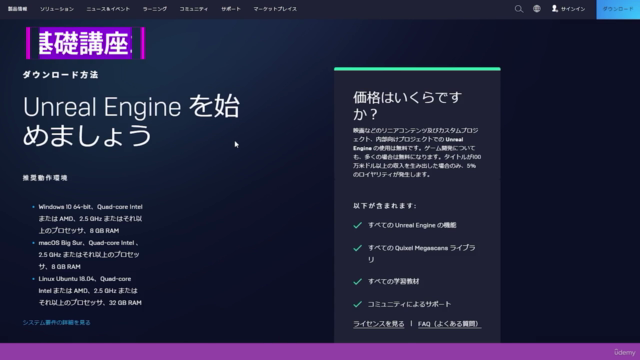Click the サインイン sign-in link
The image size is (640, 360).
click(569, 9)
